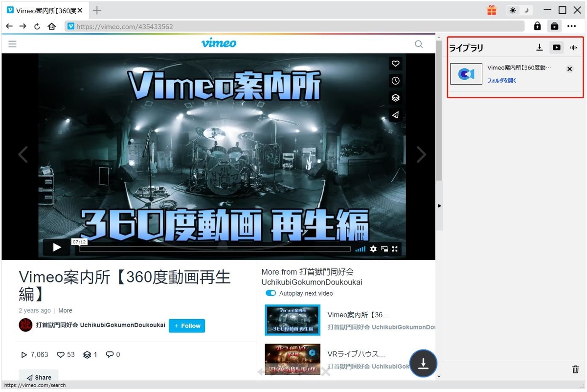Image resolution: width=587 pixels, height=392 pixels.
Task: Toggle the library panel icon in toolbar
Action: [554, 26]
